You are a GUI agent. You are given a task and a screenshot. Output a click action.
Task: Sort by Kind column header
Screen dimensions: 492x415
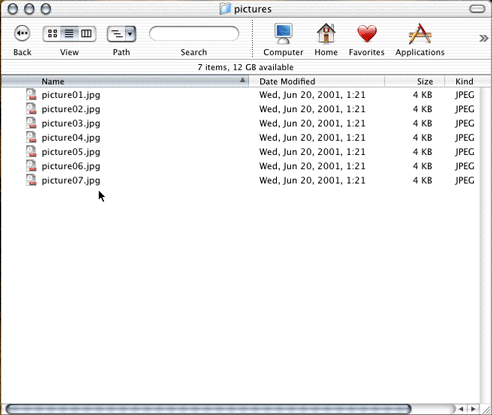[x=464, y=81]
